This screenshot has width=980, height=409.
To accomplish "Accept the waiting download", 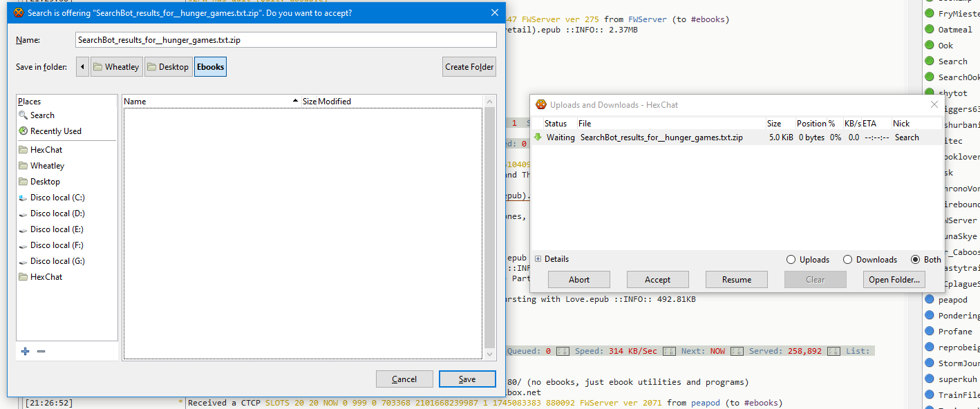I will pyautogui.click(x=658, y=280).
